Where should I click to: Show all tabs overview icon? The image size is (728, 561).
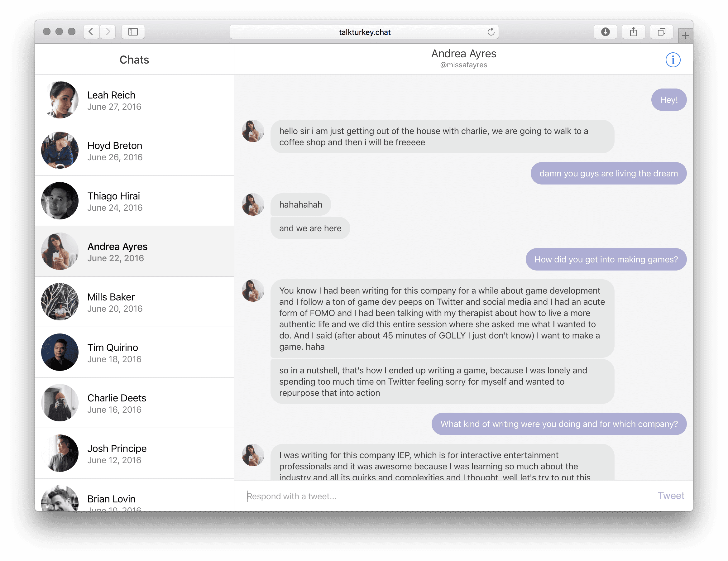pyautogui.click(x=661, y=32)
